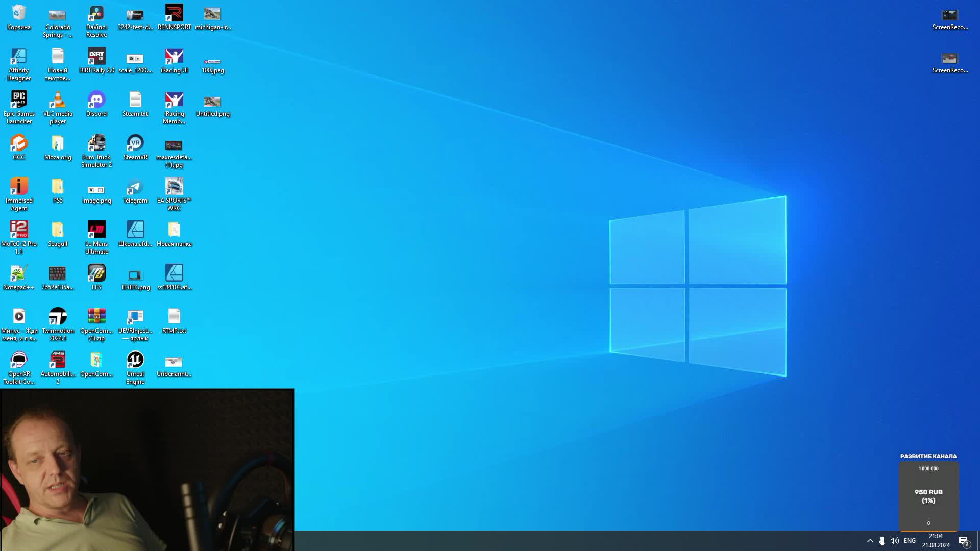Click the Notepad++ desktop icon
This screenshot has width=980, height=551.
(19, 274)
